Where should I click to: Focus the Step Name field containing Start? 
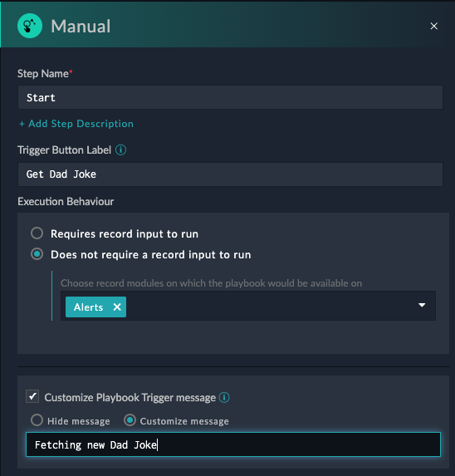click(x=230, y=97)
